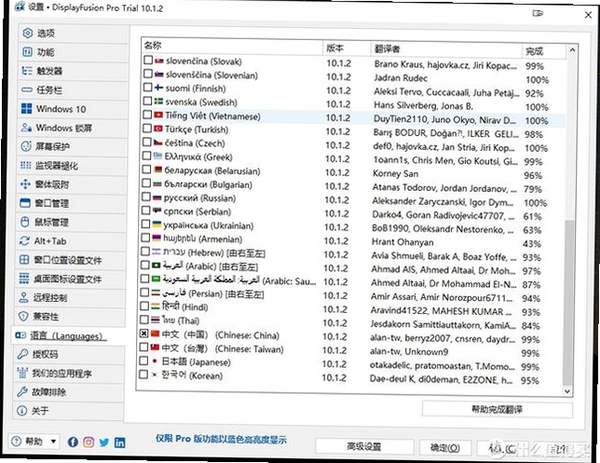Screen dimensions: 600x463
Task: Click the 窗口管理 window icon
Action: click(x=25, y=203)
